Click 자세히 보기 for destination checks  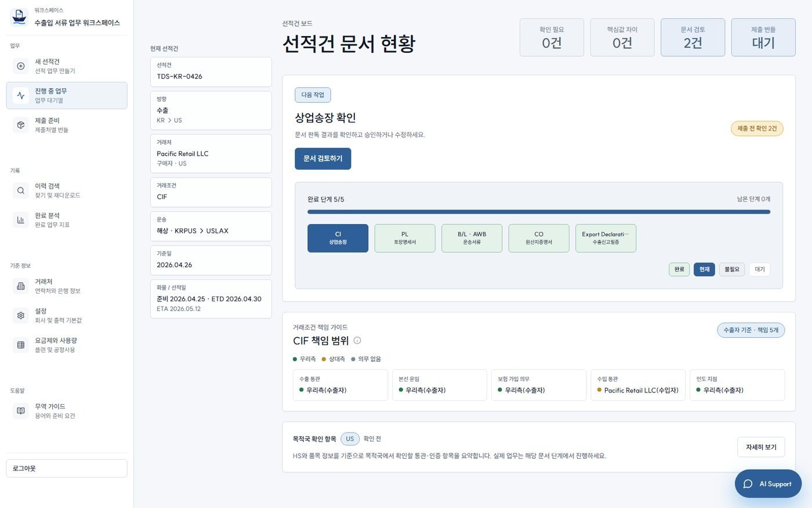761,447
